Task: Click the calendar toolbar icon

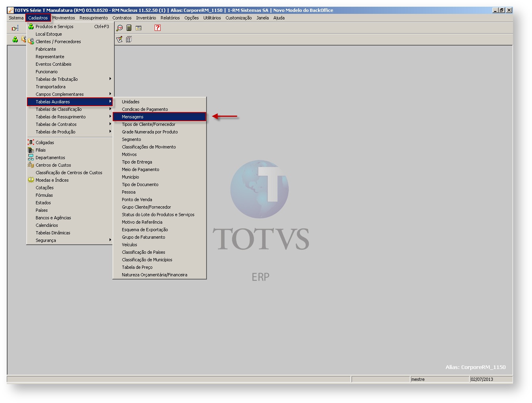Action: click(138, 28)
